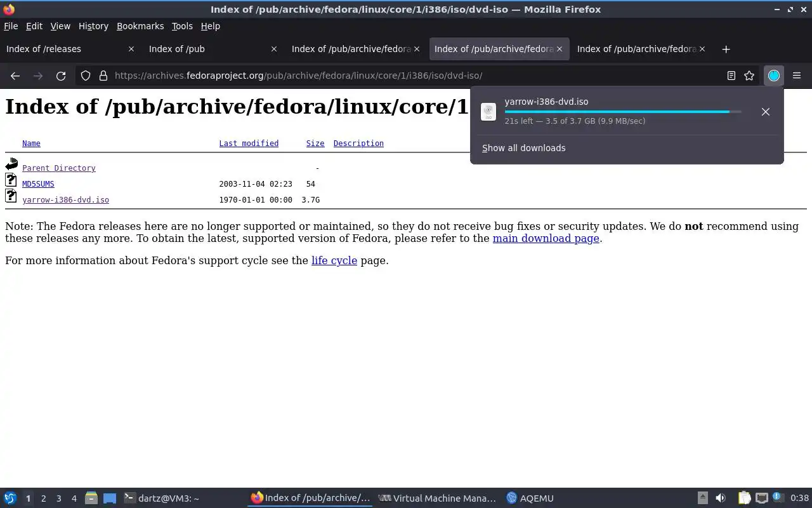
Task: Open the Edit menu
Action: (34, 26)
